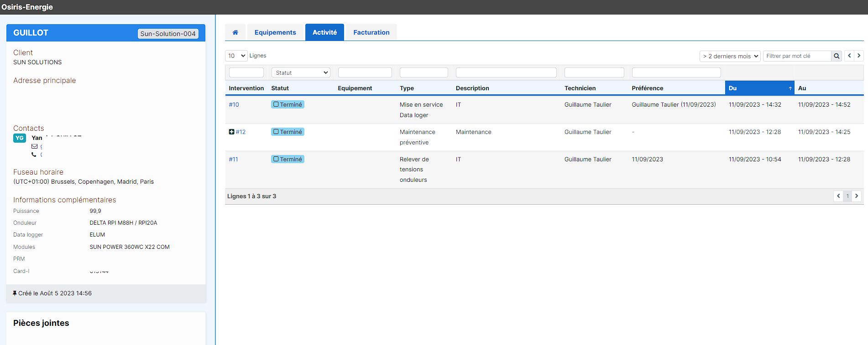The width and height of the screenshot is (868, 345).
Task: Go to next page in table footer
Action: pos(857,196)
